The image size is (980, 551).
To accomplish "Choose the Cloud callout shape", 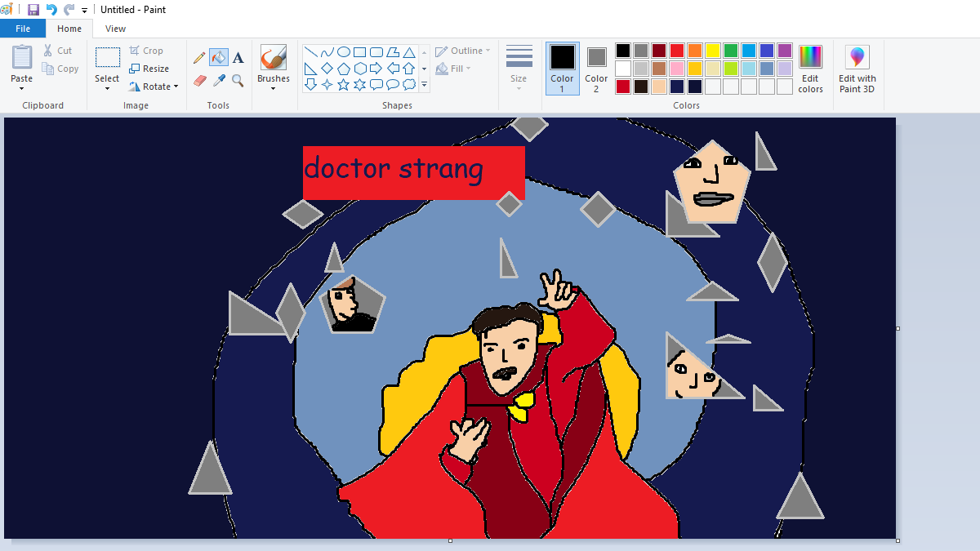I will (409, 84).
